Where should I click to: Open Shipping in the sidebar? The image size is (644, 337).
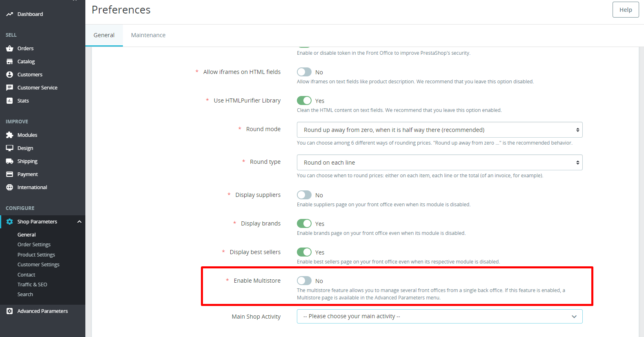coord(27,161)
